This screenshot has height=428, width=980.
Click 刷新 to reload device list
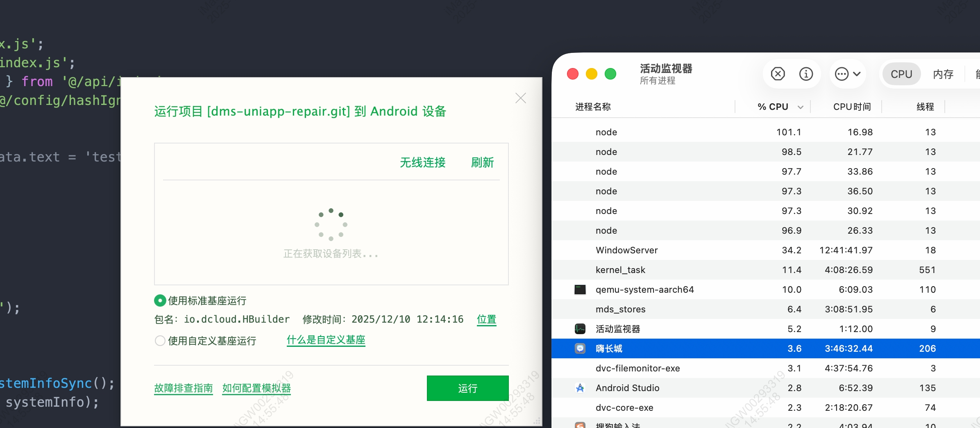[x=482, y=163]
